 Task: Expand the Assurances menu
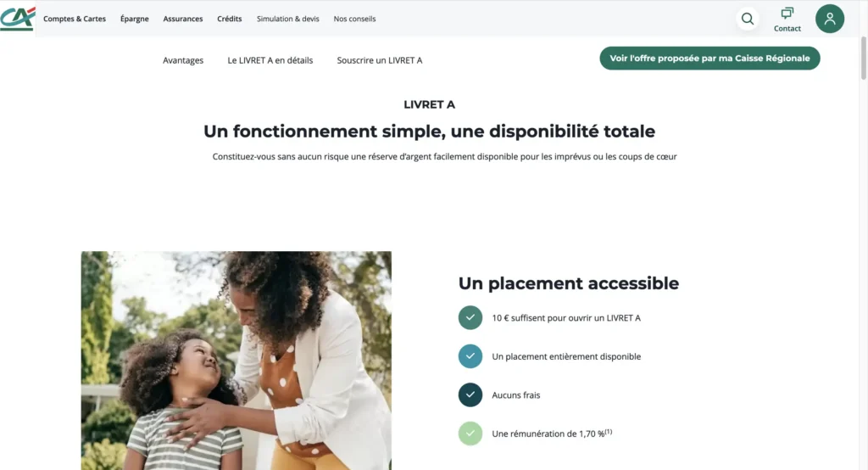click(x=183, y=19)
